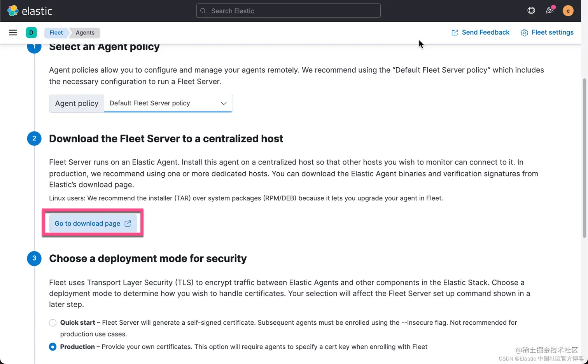Go to the Fleet breadcrumb
The width and height of the screenshot is (588, 364).
point(56,33)
